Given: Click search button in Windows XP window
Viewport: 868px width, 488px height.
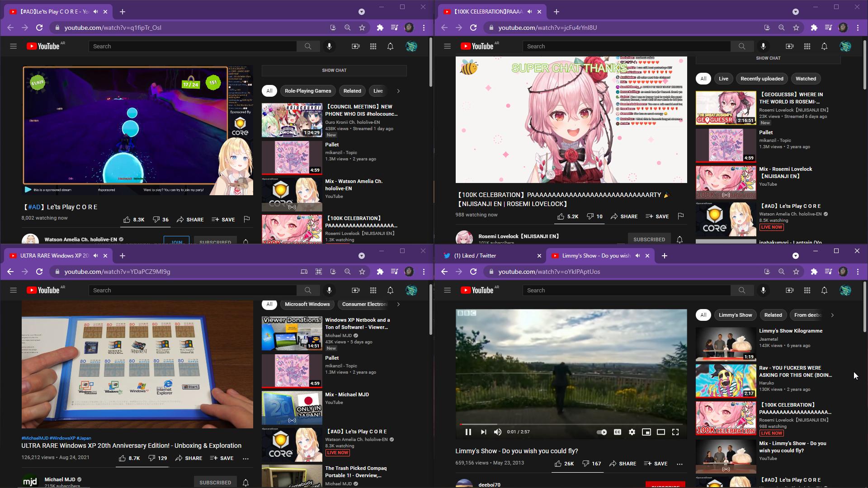Looking at the screenshot, I should click(308, 290).
